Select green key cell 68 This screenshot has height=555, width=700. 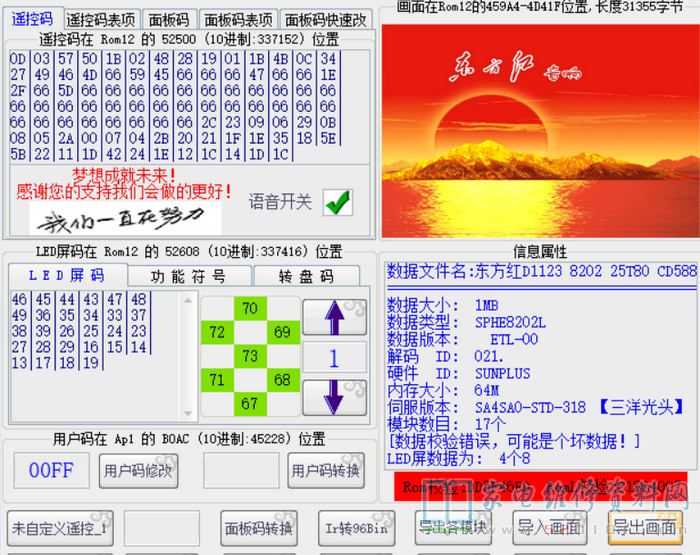coord(283,380)
